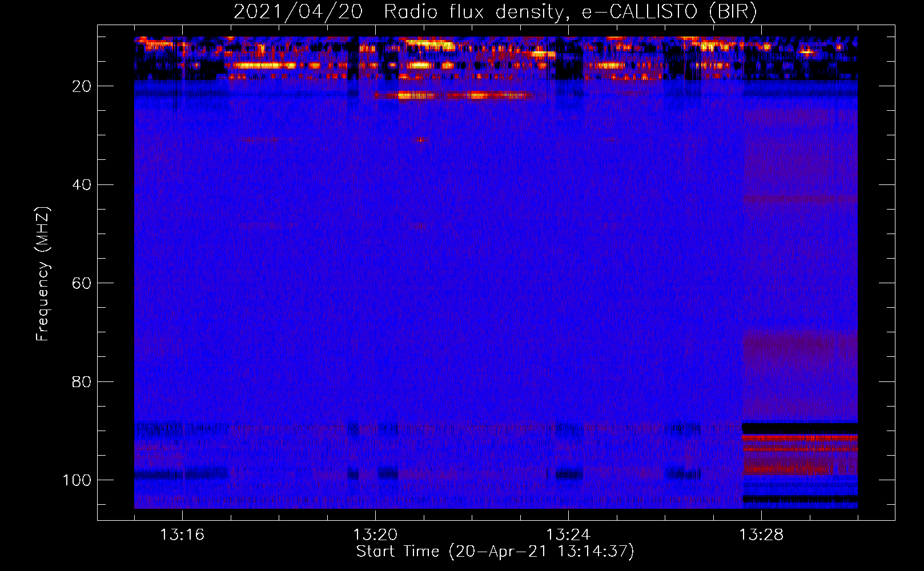924x571 pixels.
Task: Click the 13:20 time axis label
Action: coord(375,535)
